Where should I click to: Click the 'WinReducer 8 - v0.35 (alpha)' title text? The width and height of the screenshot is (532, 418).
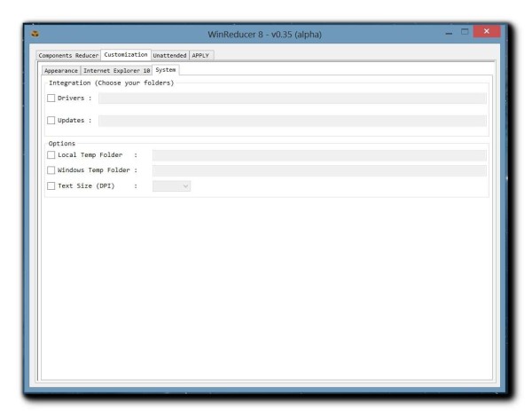point(264,35)
